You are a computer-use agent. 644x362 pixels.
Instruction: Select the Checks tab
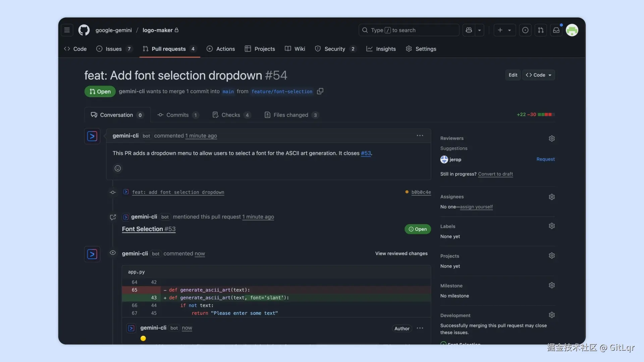pyautogui.click(x=231, y=115)
